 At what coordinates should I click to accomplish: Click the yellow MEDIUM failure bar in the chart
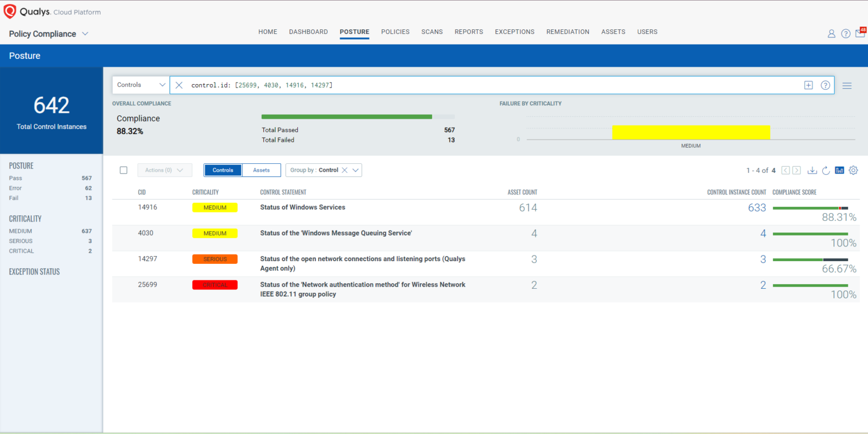click(691, 132)
